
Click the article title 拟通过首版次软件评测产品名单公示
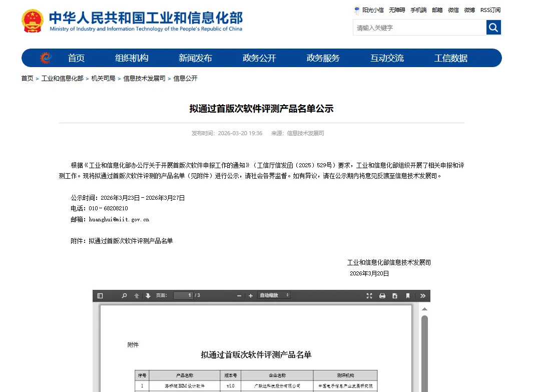[262, 109]
